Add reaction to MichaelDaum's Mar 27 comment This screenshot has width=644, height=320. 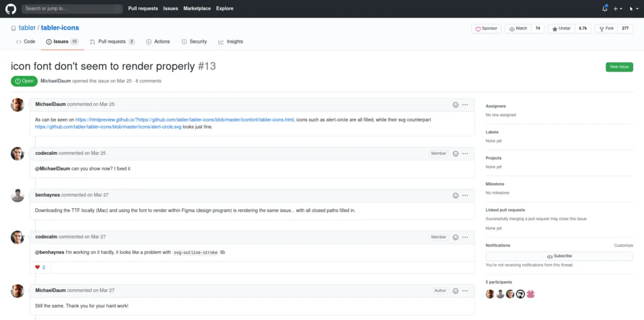click(455, 291)
